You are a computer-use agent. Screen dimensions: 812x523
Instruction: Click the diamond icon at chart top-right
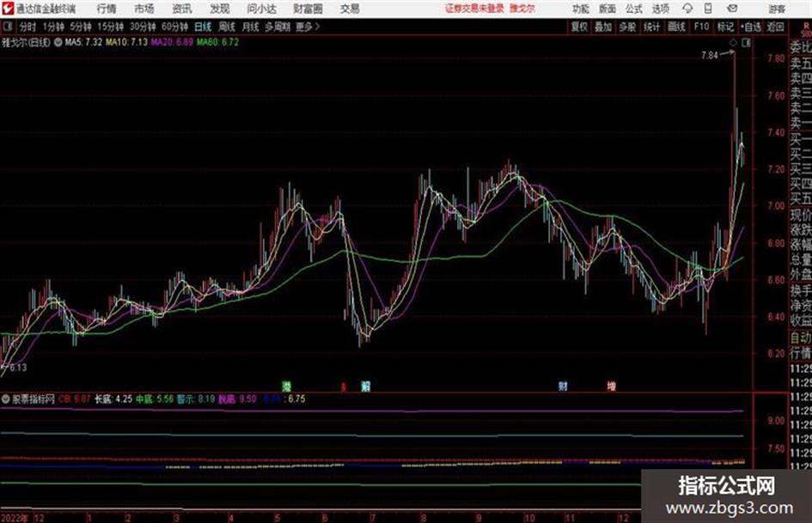[733, 44]
